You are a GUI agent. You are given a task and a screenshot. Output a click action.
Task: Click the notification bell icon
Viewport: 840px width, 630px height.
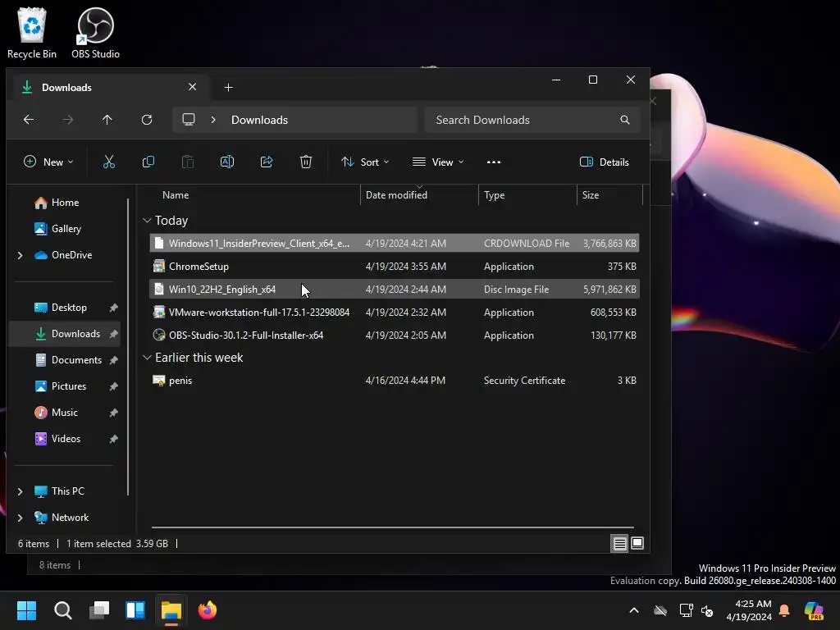[784, 610]
